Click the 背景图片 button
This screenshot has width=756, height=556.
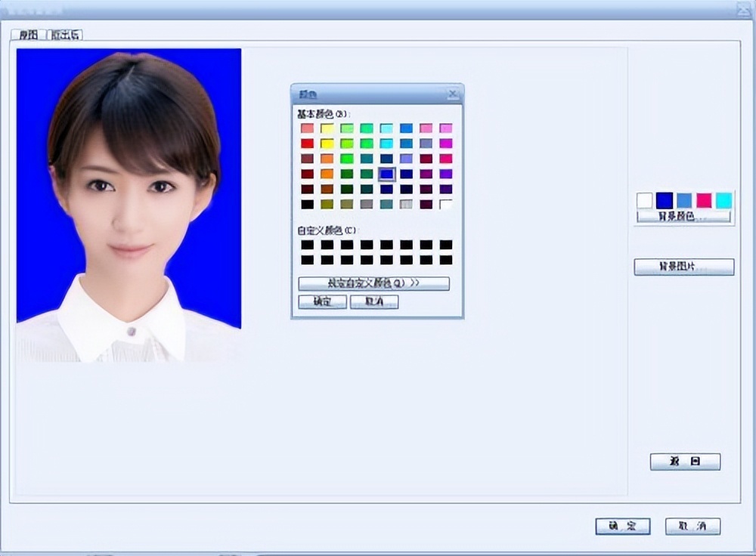click(683, 267)
